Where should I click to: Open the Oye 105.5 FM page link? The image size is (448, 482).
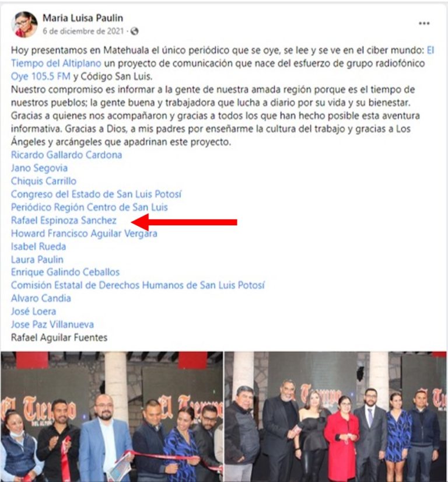click(41, 76)
